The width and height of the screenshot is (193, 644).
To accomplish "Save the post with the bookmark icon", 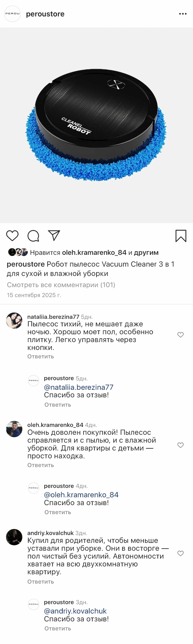I will point(181,236).
